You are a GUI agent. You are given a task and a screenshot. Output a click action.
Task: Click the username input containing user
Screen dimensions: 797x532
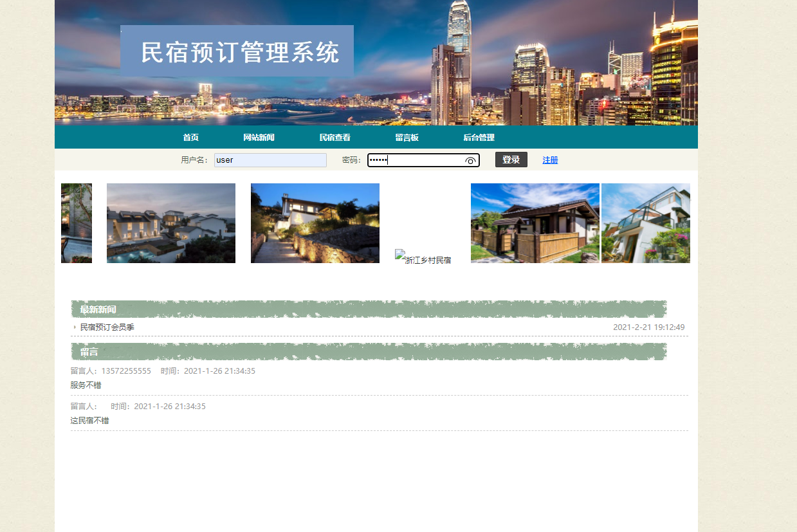pyautogui.click(x=270, y=160)
